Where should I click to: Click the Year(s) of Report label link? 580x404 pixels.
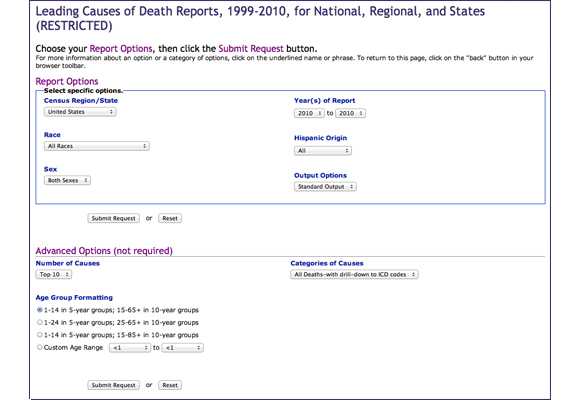[324, 101]
